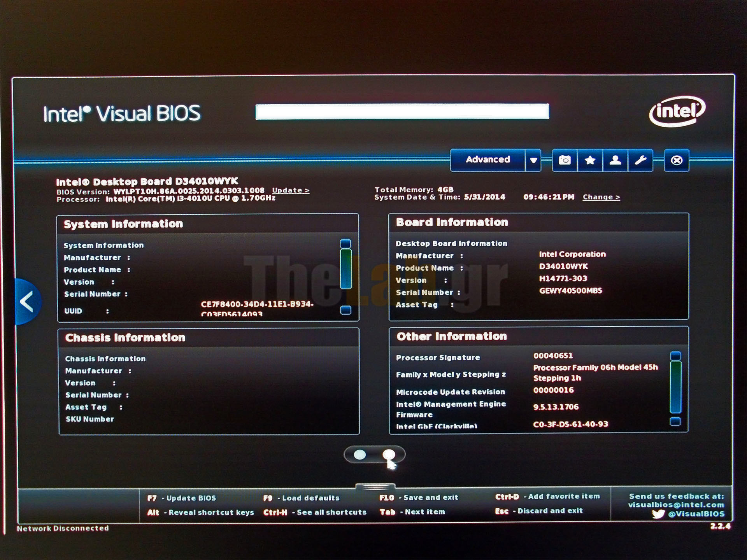Expand the Advanced dropdown arrow
Screen dimensions: 747x560
coord(533,160)
